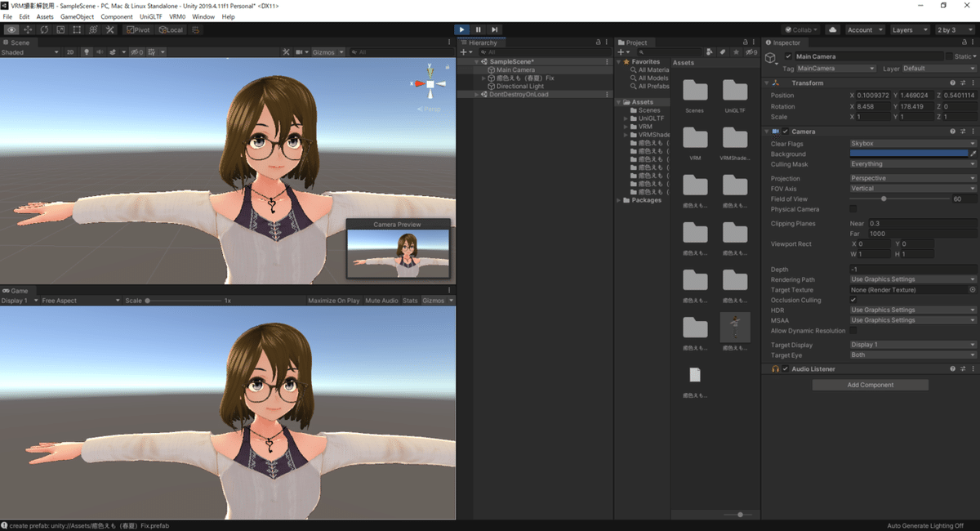Open Clear Flags Skybox dropdown

coord(912,144)
